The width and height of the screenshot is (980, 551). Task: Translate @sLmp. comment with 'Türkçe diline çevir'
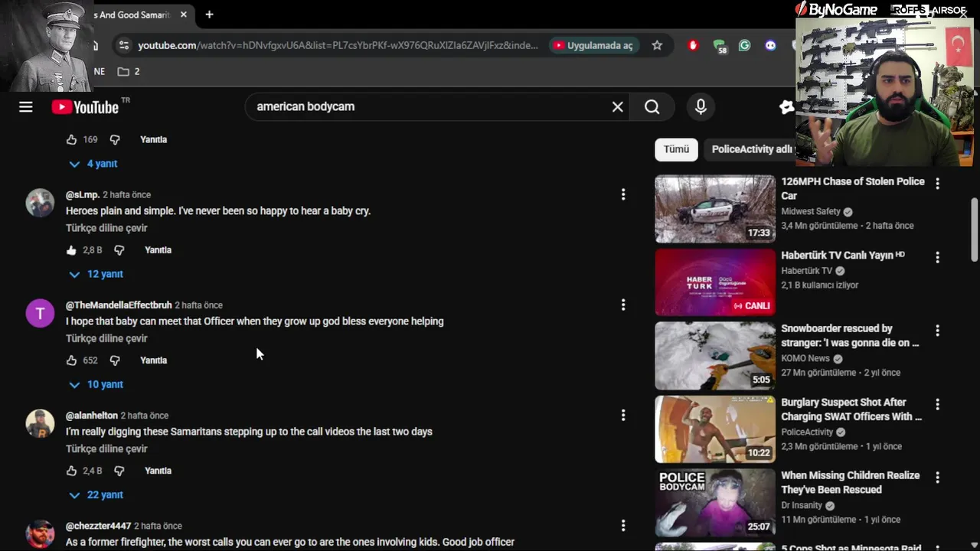coord(106,228)
